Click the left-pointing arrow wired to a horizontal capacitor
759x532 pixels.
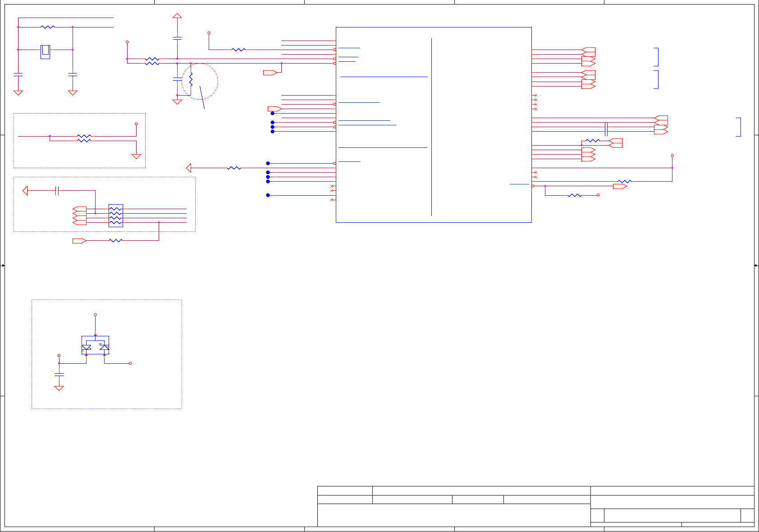(x=25, y=191)
